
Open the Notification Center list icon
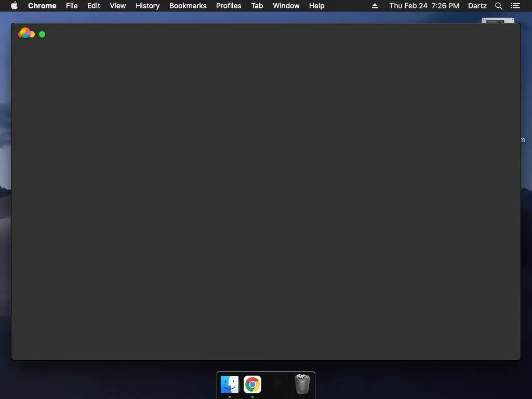[x=515, y=6]
